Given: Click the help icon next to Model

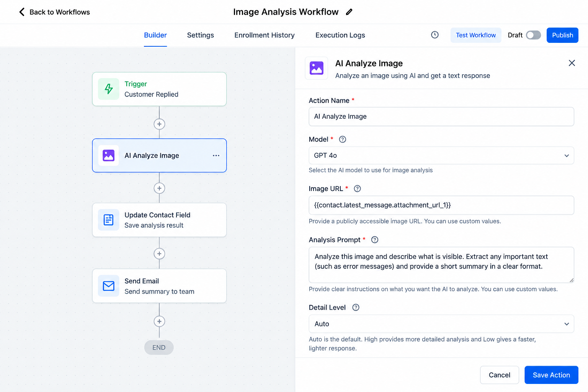Looking at the screenshot, I should [343, 139].
